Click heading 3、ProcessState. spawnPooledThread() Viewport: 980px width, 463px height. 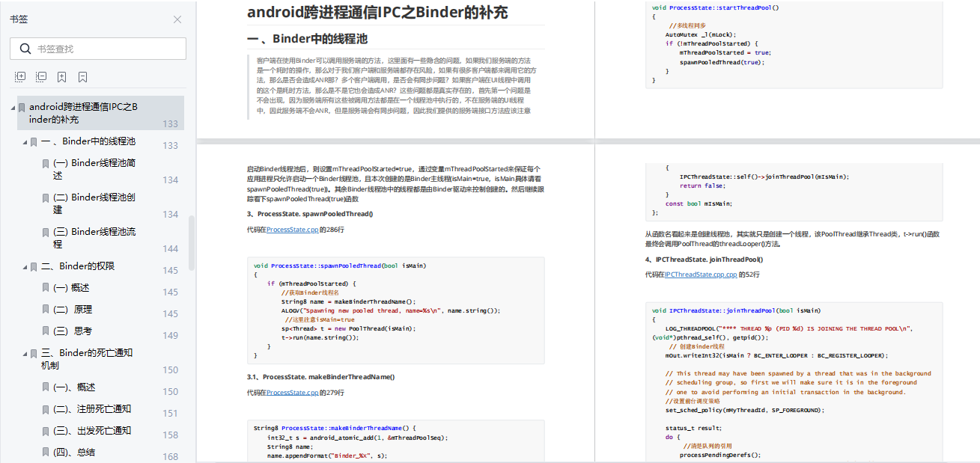point(310,214)
